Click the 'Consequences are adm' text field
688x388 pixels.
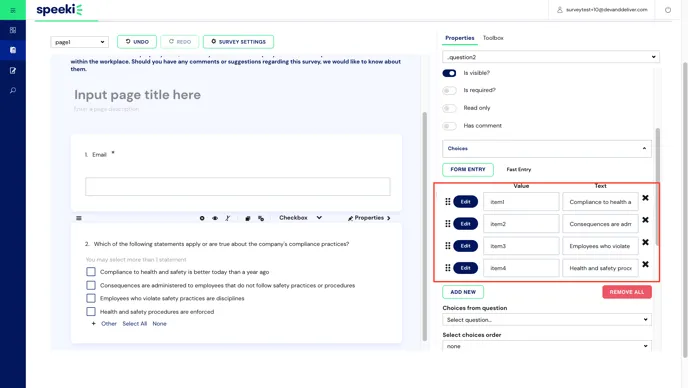pyautogui.click(x=600, y=224)
